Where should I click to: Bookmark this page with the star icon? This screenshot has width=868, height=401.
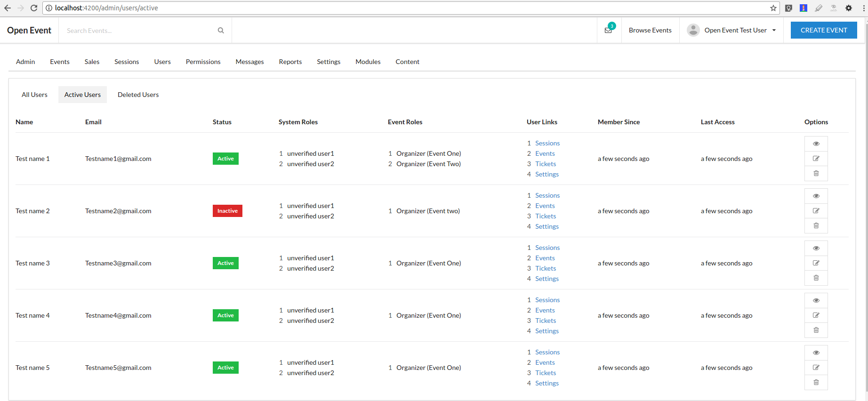coord(773,8)
